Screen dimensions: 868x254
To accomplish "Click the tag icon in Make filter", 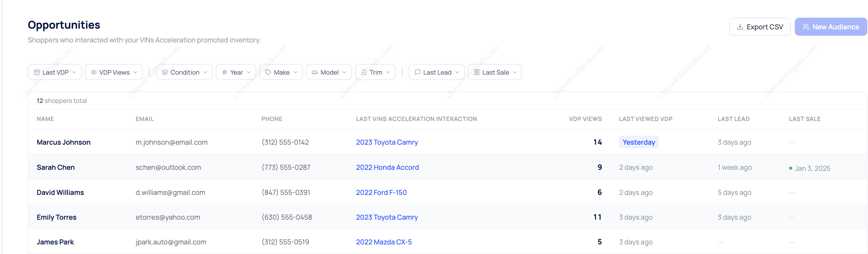I will pos(268,72).
